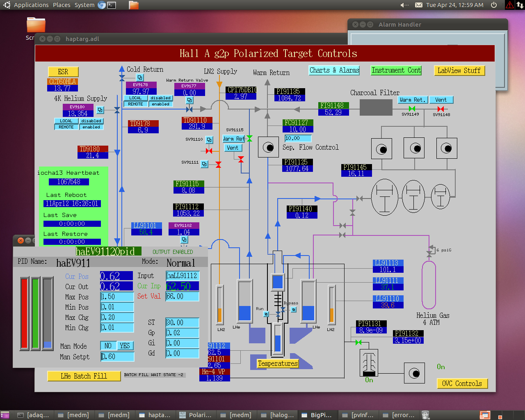Click red SV91148 valve symbol
The height and width of the screenshot is (420, 525).
point(441,109)
